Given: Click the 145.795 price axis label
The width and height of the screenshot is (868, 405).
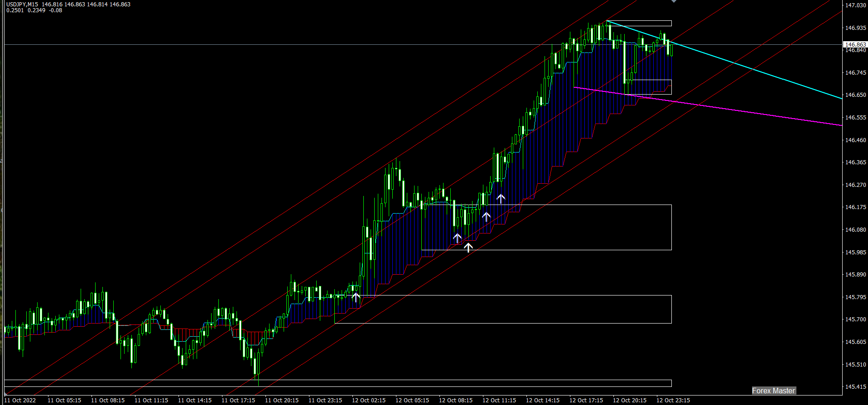Looking at the screenshot, I should pyautogui.click(x=855, y=297).
